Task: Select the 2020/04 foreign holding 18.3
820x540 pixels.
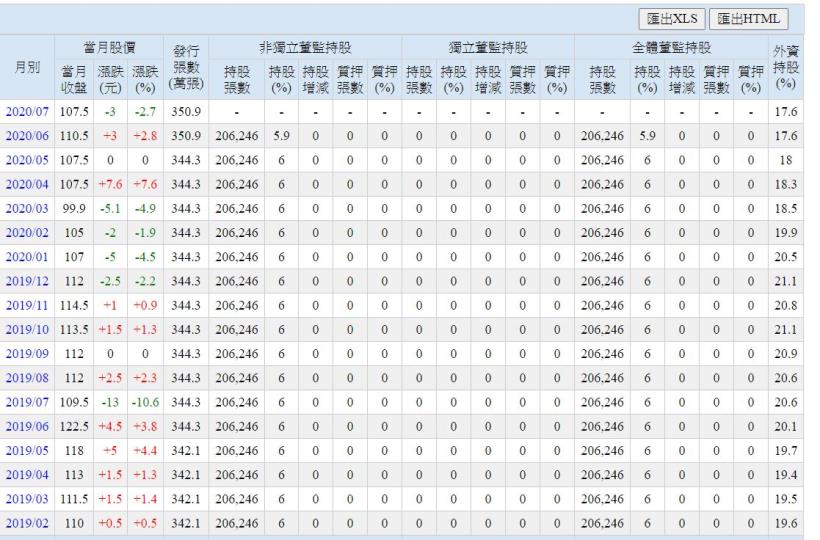Action: [x=785, y=185]
